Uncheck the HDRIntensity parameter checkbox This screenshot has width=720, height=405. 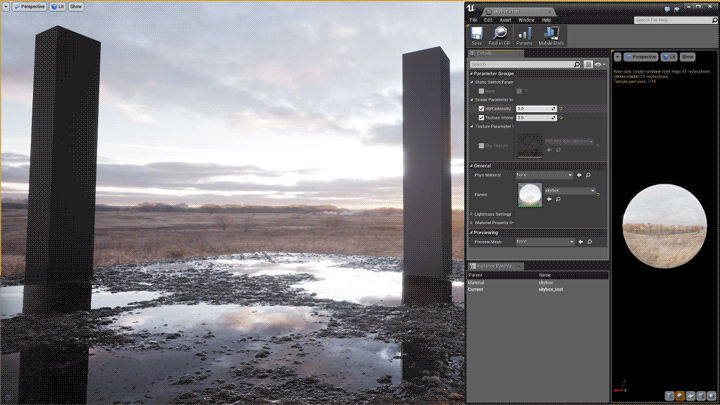click(482, 108)
